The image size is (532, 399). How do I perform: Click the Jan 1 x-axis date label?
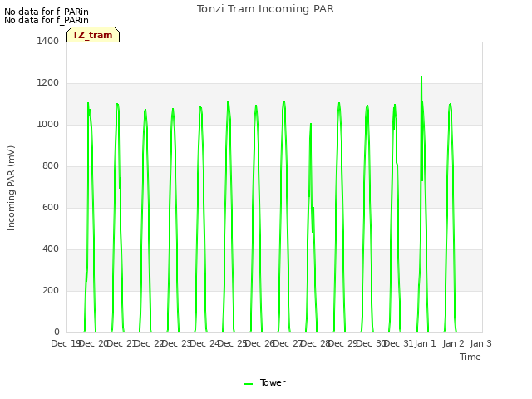point(425,343)
